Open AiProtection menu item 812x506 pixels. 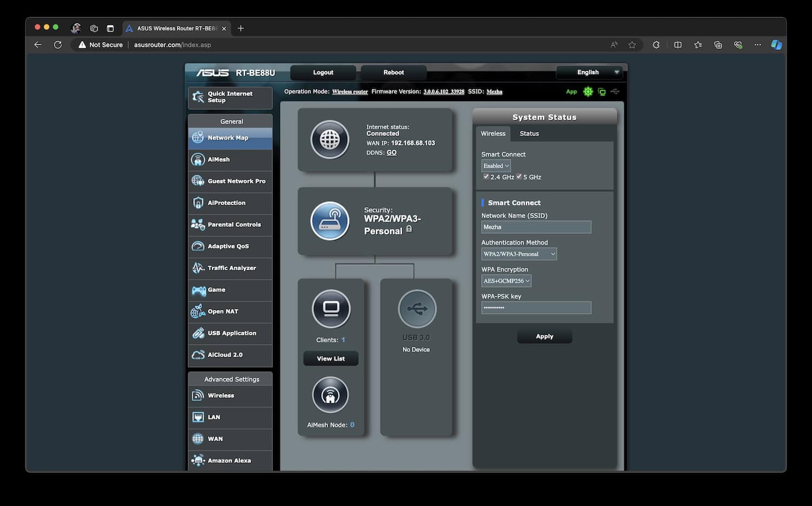point(230,203)
